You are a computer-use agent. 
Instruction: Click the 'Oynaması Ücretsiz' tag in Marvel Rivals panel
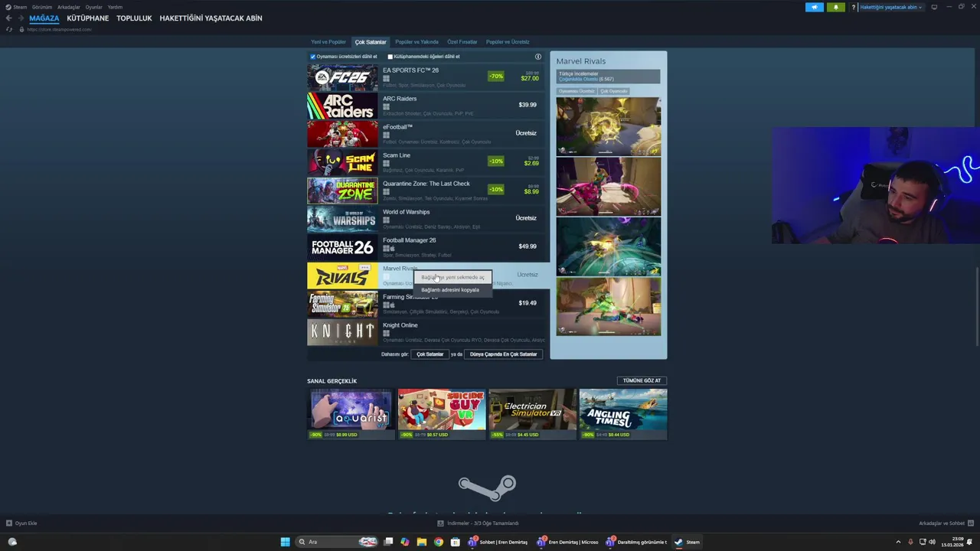[x=577, y=91]
